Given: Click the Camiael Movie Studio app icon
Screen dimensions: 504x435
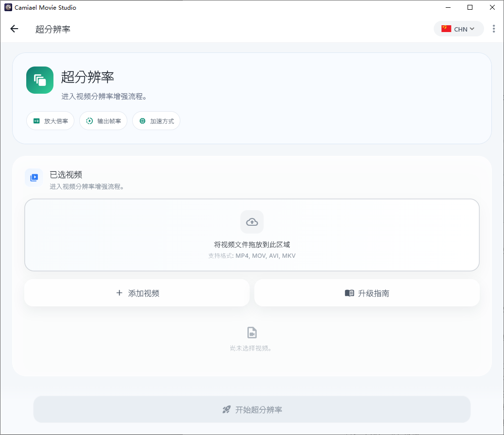Looking at the screenshot, I should pyautogui.click(x=8, y=7).
